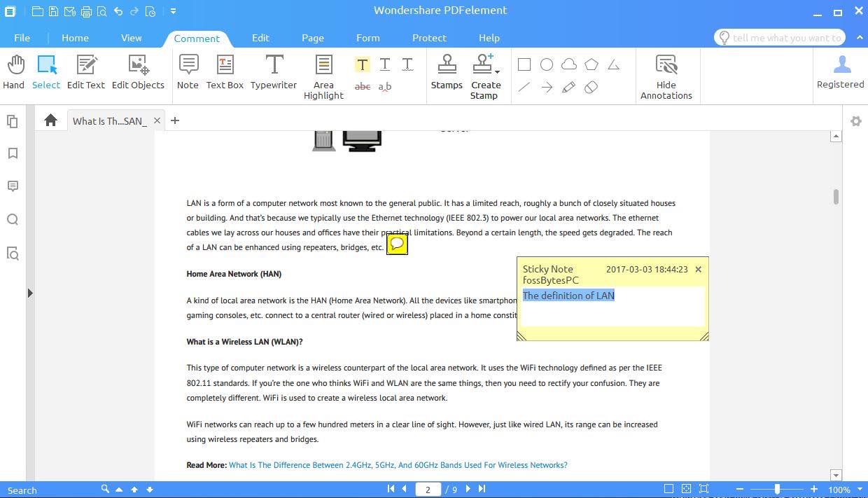
Task: Choose the eraser tool
Action: [x=591, y=88]
